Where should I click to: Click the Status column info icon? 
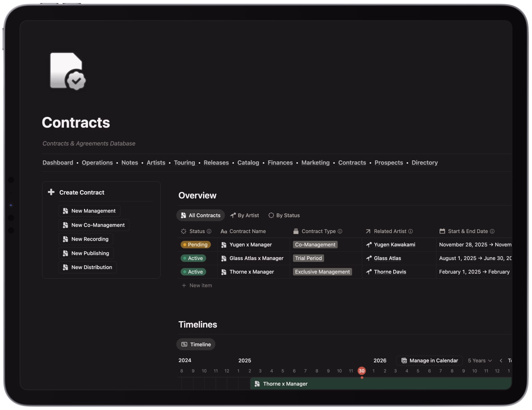[x=209, y=231]
